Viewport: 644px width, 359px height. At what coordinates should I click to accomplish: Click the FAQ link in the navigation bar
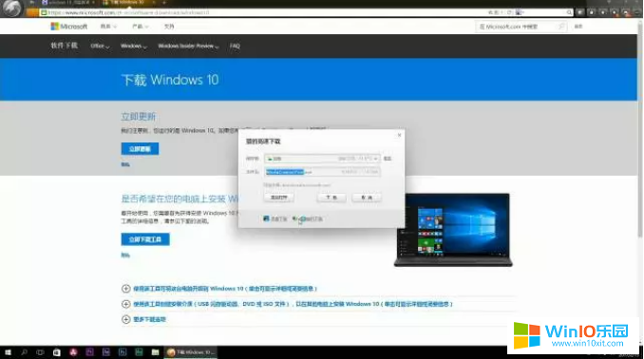(235, 46)
